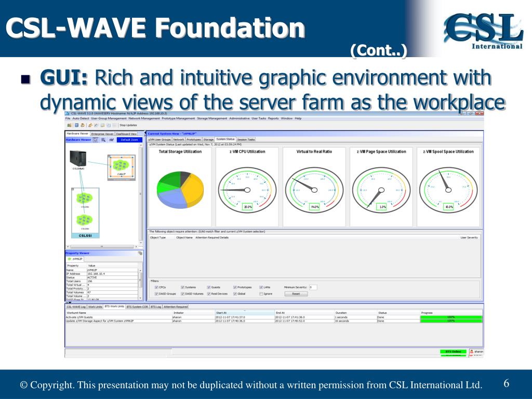532x399 pixels.
Task: Open the Help menu
Action: [x=298, y=118]
